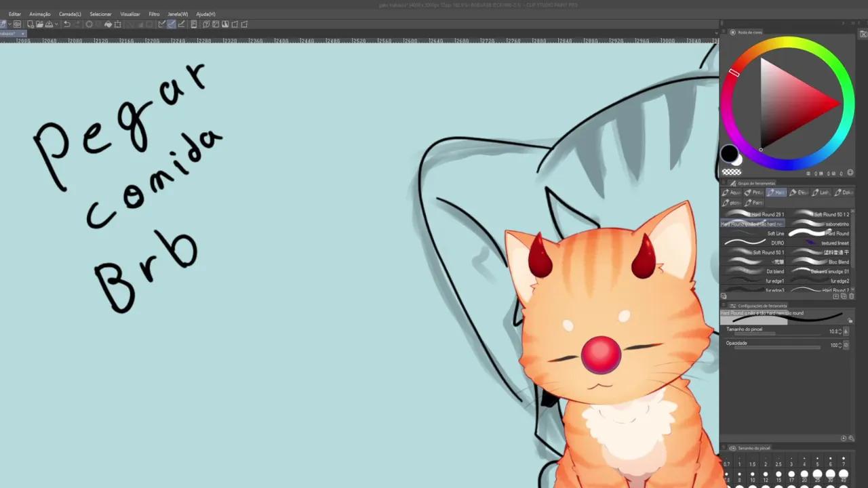Select the Lash sub tool group tab
Image resolution: width=868 pixels, height=488 pixels.
pyautogui.click(x=821, y=192)
